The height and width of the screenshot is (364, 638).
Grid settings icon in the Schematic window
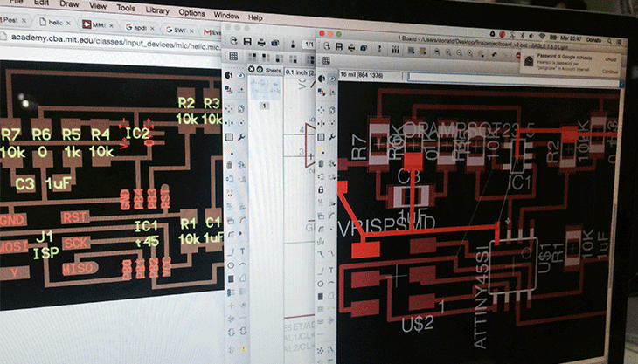[233, 57]
